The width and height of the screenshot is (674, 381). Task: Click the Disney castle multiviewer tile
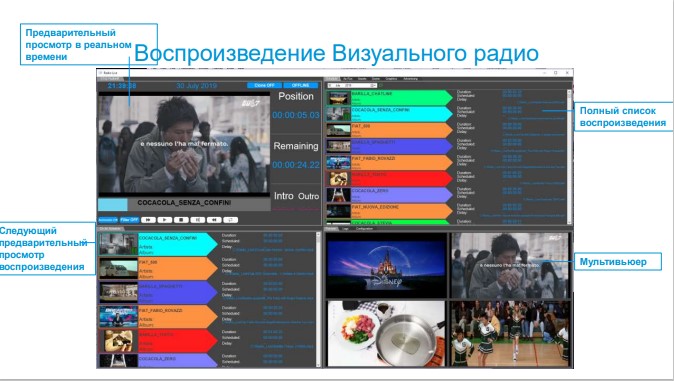[386, 265]
